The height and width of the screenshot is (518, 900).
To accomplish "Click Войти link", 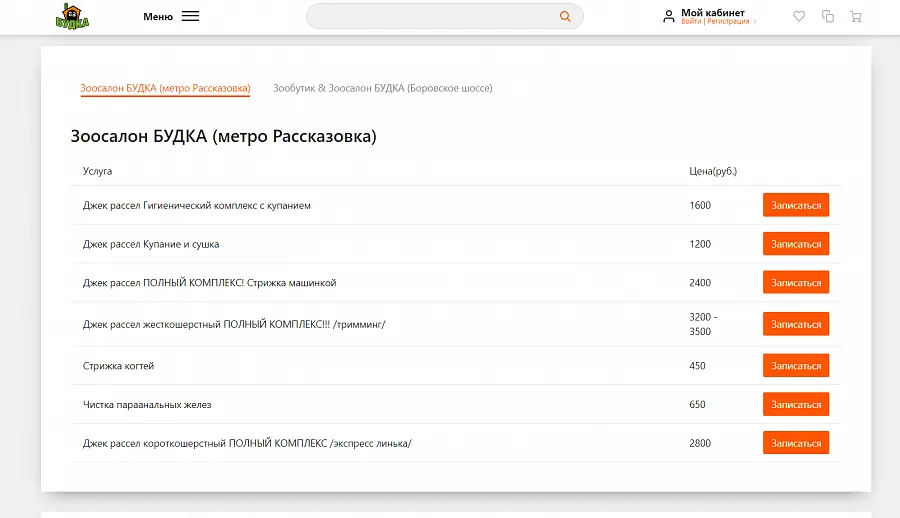I will point(691,21).
